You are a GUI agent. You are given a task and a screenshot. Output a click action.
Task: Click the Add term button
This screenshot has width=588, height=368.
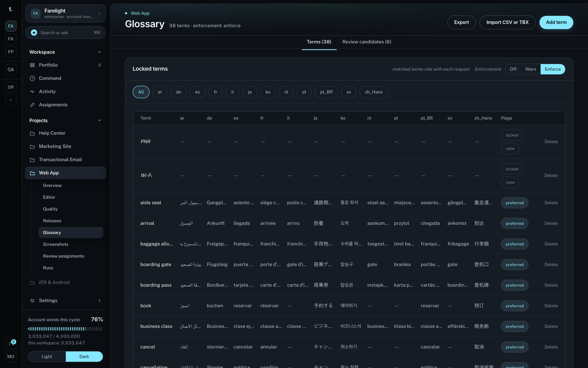(556, 22)
